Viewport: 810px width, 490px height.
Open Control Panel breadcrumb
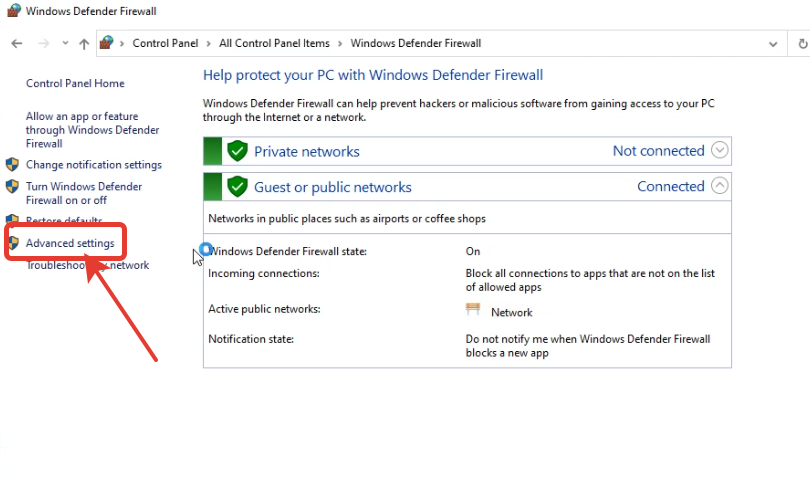(165, 43)
